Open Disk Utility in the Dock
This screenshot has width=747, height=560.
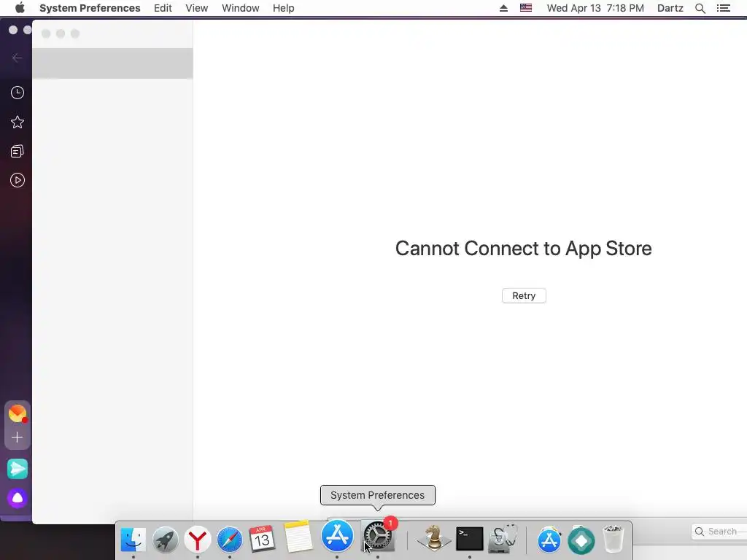[503, 539]
